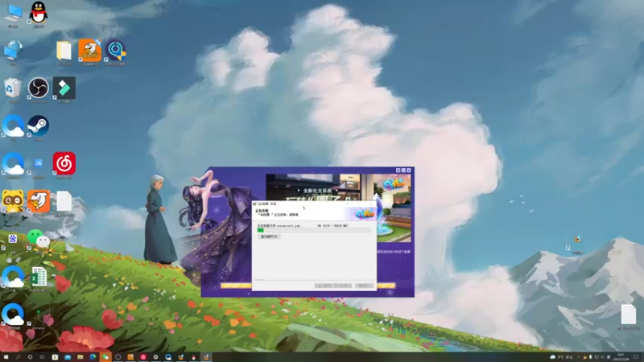Click the white link text in the launcher window
The height and width of the screenshot is (362, 644).
(x=394, y=252)
